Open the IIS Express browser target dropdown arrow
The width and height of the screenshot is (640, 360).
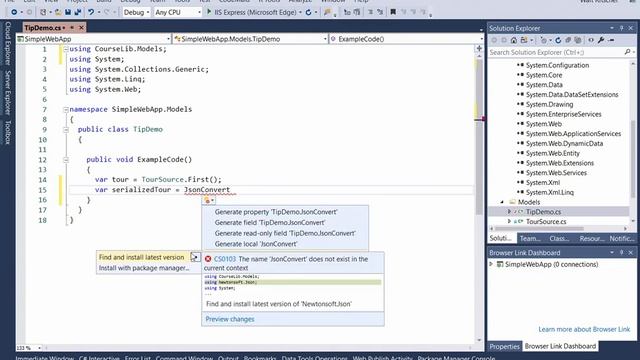click(300, 12)
